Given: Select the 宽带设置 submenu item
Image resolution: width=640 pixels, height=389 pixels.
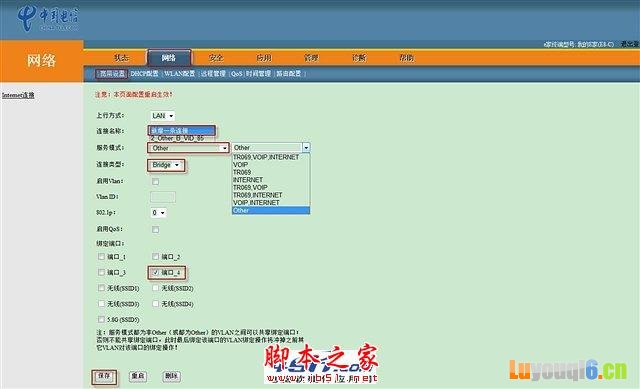Looking at the screenshot, I should click(x=112, y=74).
